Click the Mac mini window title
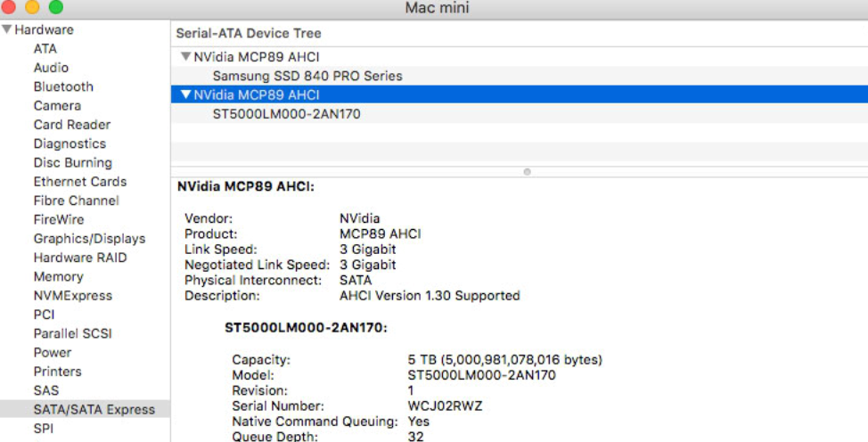Viewport: 868px width, 442px height. click(437, 8)
